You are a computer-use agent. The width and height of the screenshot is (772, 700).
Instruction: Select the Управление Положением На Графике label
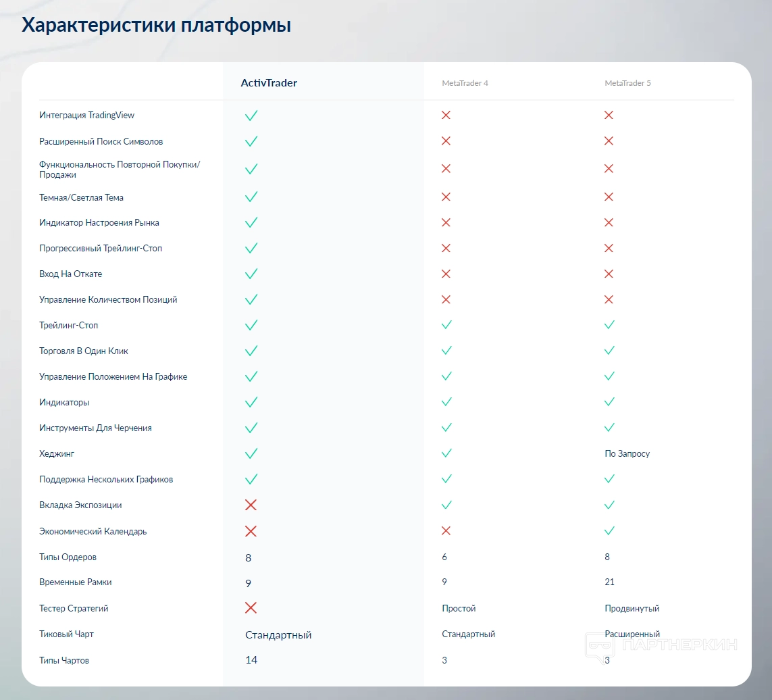113,376
